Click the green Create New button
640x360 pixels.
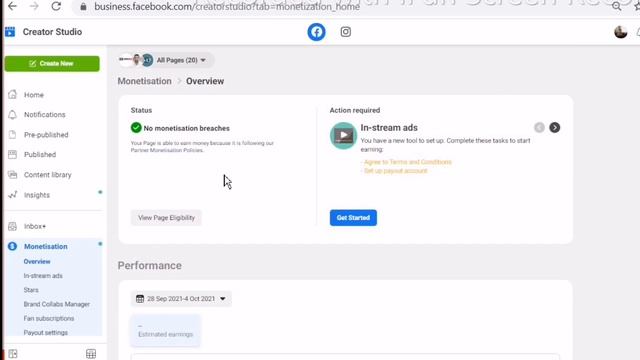click(52, 64)
